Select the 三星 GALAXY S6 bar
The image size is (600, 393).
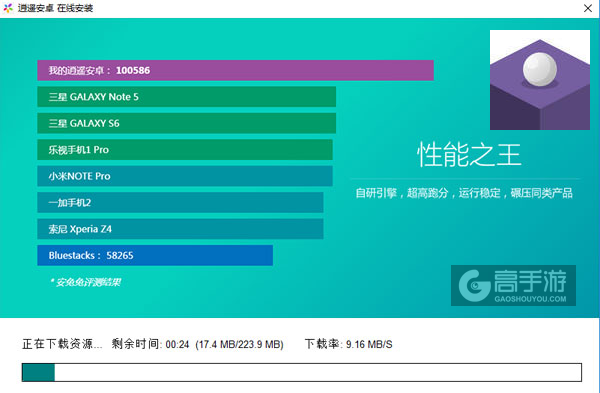pyautogui.click(x=186, y=123)
